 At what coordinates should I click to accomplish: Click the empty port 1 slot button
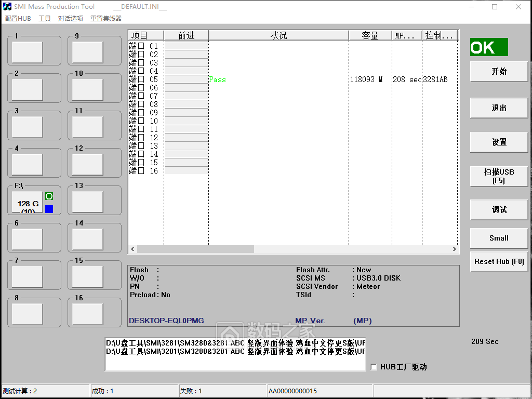(x=28, y=52)
